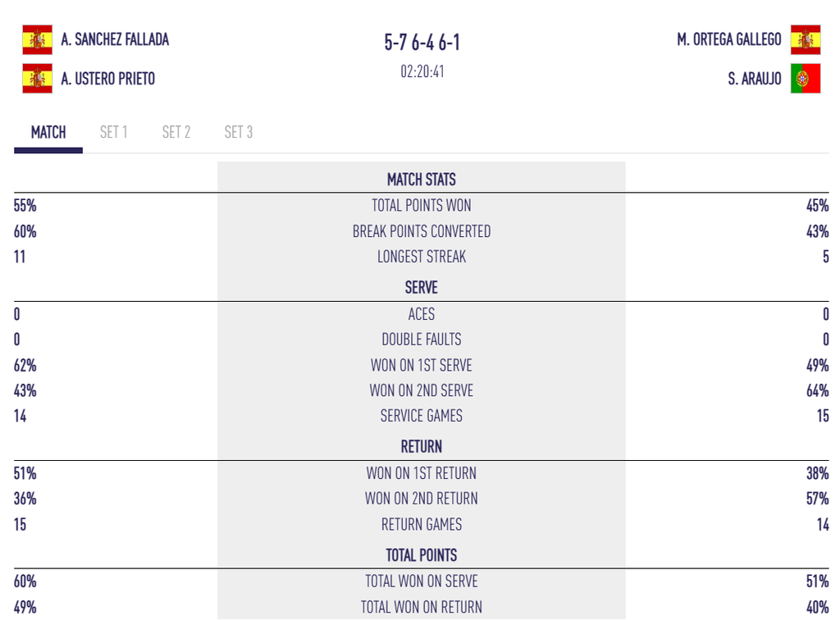Click the match duration 02:20:41
Screen dimensions: 840x620
click(x=422, y=71)
